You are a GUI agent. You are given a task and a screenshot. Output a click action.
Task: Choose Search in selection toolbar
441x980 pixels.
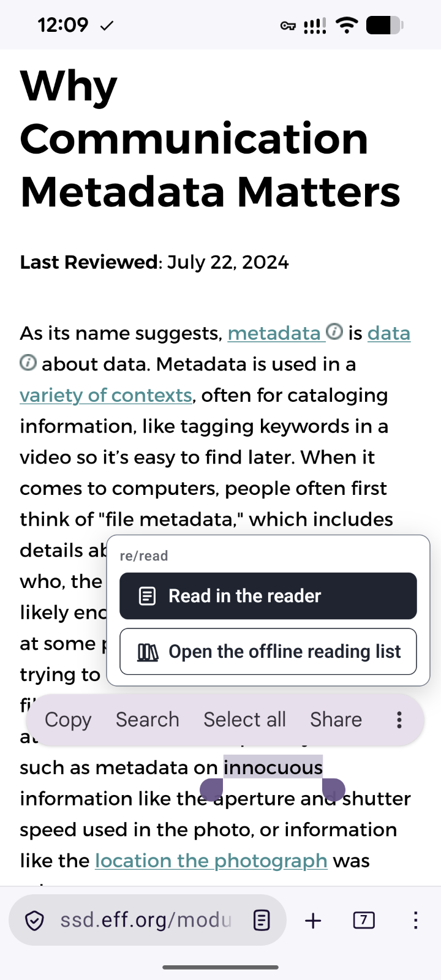point(148,720)
